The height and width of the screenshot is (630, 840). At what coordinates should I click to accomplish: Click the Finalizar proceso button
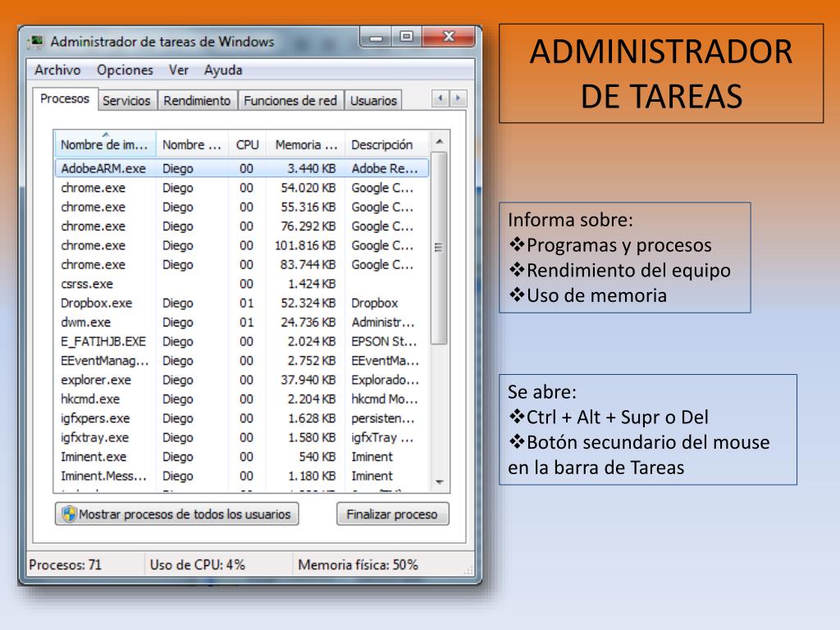pos(392,514)
